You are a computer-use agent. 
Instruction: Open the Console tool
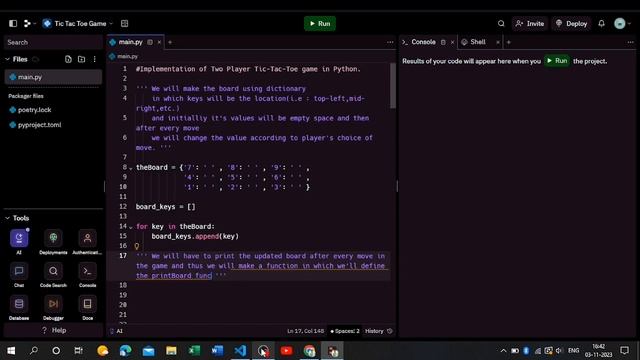click(x=87, y=275)
